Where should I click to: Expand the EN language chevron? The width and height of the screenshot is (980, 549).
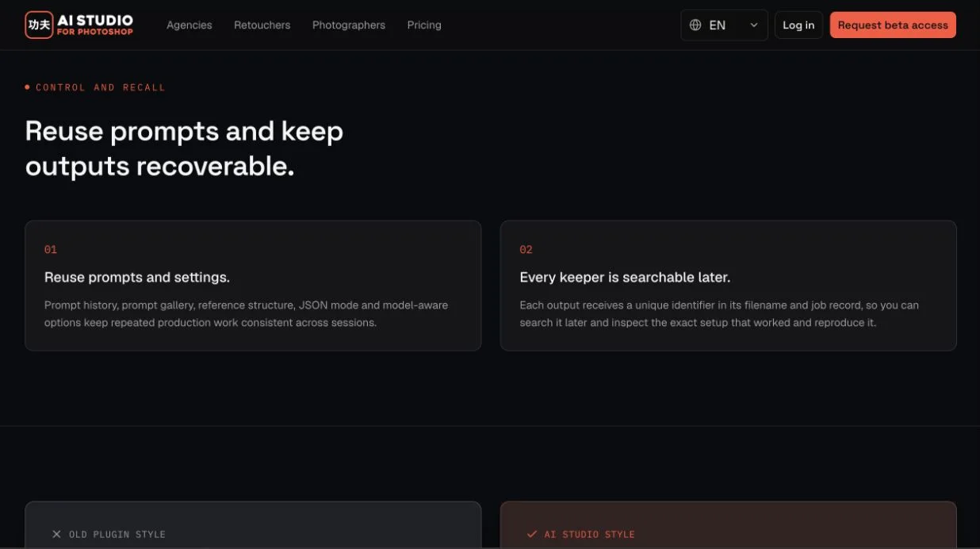coord(754,25)
